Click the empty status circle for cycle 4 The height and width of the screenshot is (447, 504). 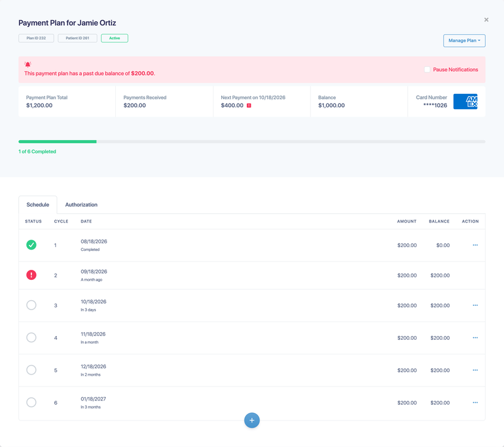click(x=31, y=337)
